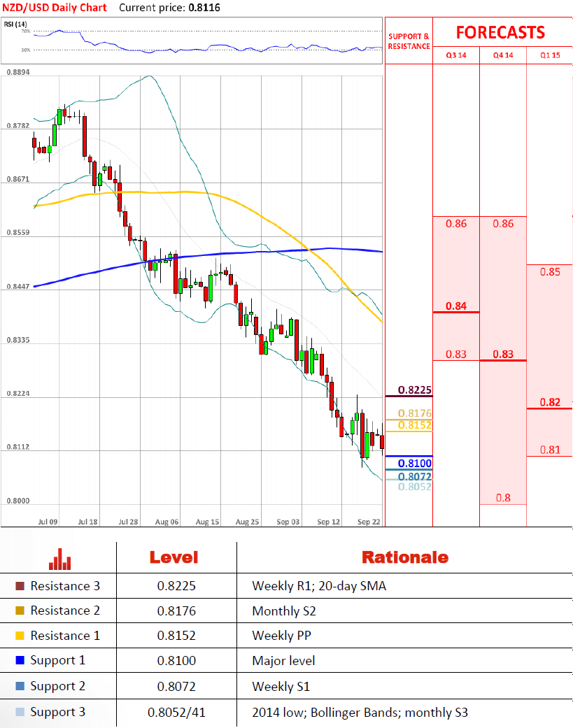Screen dimensions: 573x728
Task: Click the 'RSI (14)' indicator label
Action: click(15, 24)
